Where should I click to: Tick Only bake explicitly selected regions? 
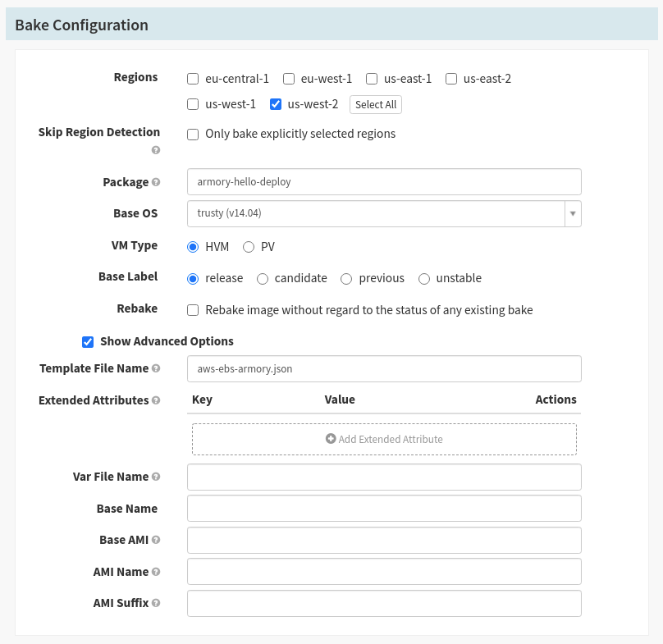(193, 134)
